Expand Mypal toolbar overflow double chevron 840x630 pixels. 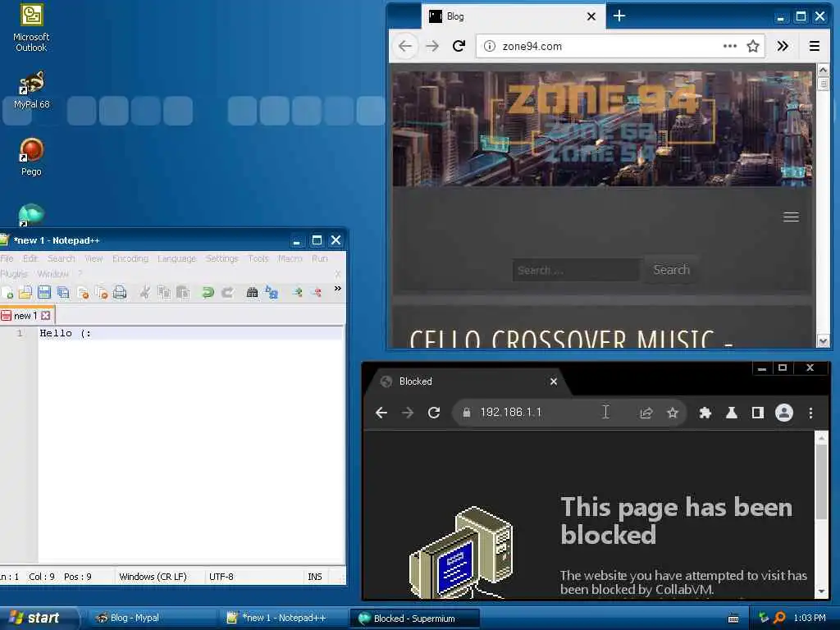pyautogui.click(x=783, y=46)
